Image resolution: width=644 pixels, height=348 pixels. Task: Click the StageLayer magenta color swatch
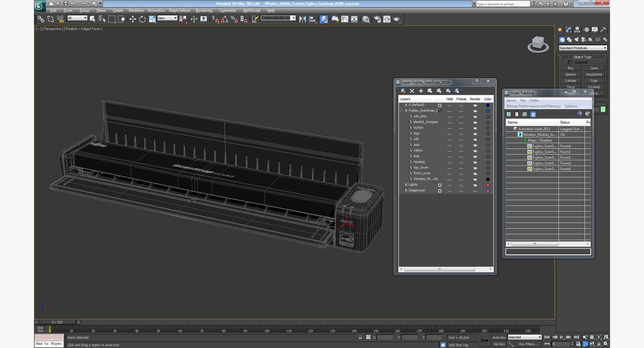pyautogui.click(x=488, y=191)
